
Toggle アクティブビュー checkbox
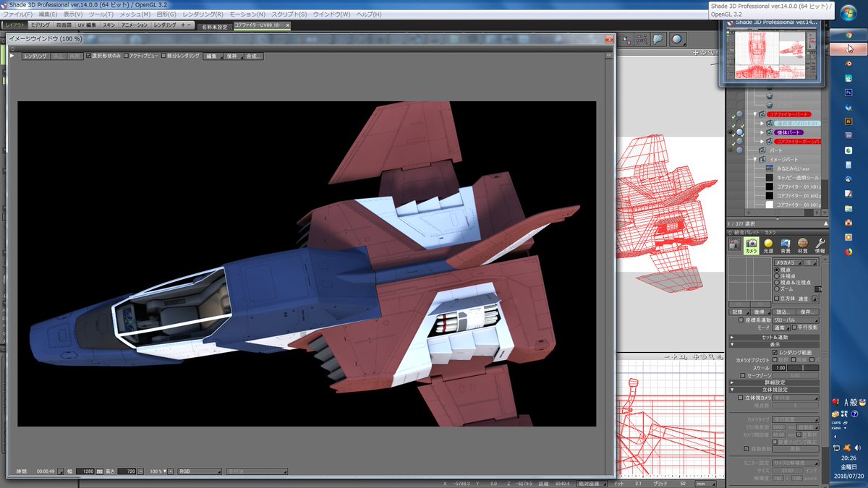click(127, 56)
